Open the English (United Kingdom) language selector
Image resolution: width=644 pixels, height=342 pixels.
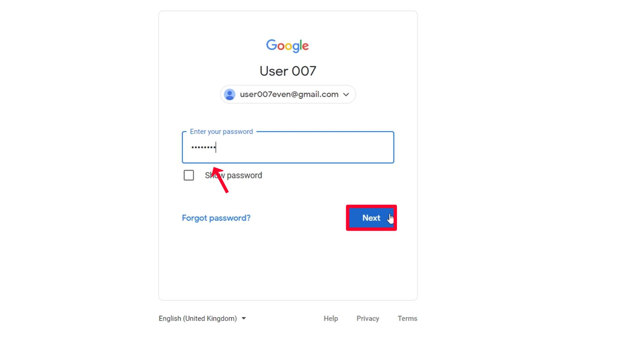coord(198,319)
